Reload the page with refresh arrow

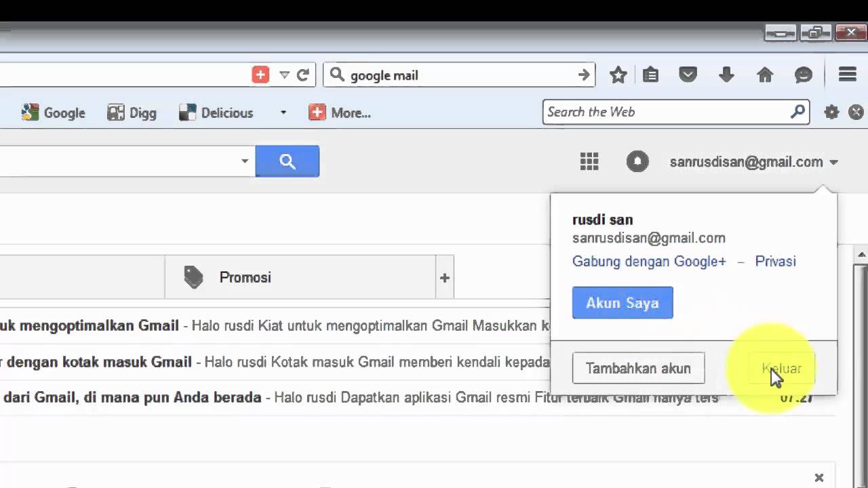(303, 75)
